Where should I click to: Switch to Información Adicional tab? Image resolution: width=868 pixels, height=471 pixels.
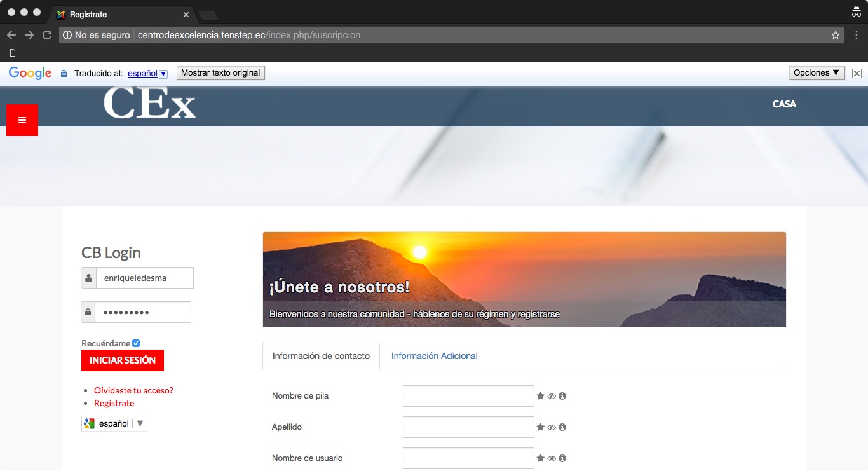coord(434,356)
